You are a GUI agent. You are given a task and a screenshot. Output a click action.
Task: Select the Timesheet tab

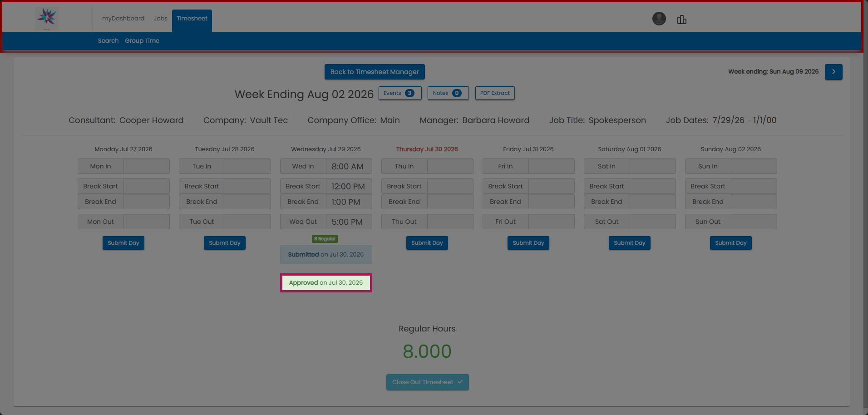tap(192, 20)
